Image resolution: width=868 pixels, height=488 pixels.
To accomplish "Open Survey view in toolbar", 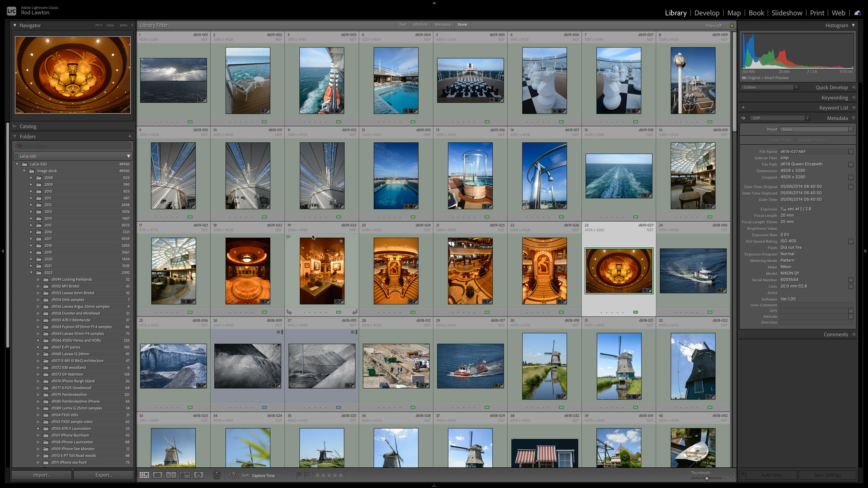I will tap(185, 475).
